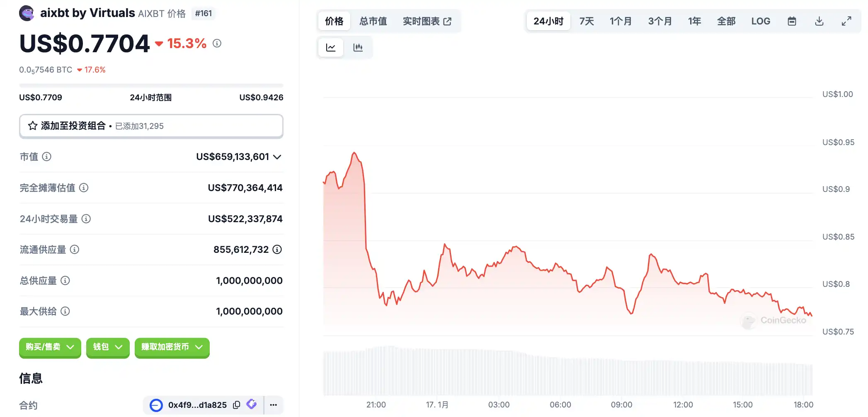868x417 pixels.
Task: Open the calendar date range picker
Action: point(792,21)
